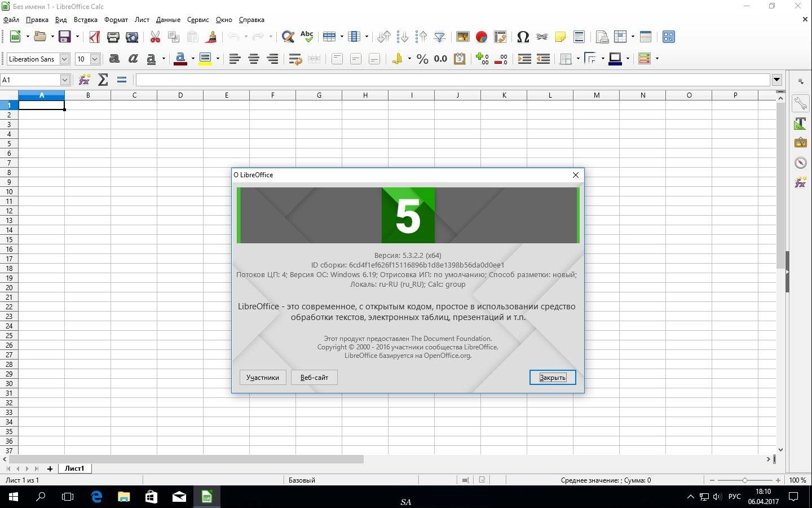Click the Clone Formatting paintbrush
Screen dimensions: 812x508
point(211,37)
